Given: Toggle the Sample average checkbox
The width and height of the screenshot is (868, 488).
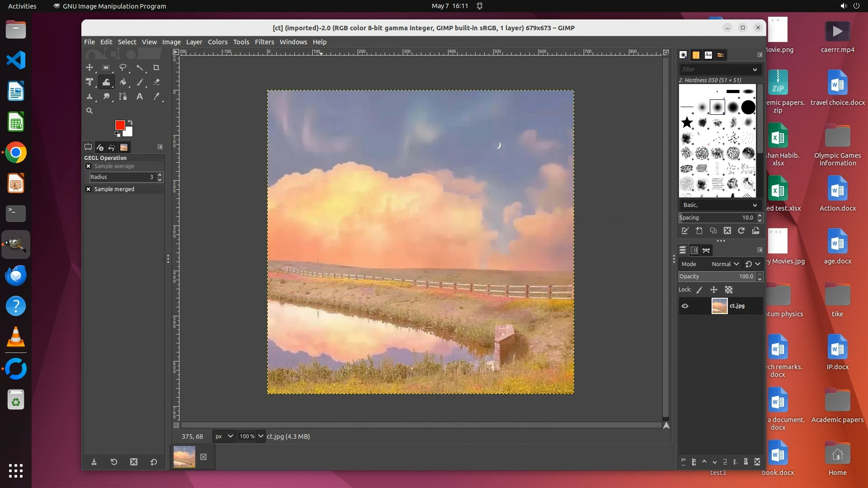Looking at the screenshot, I should pyautogui.click(x=89, y=166).
